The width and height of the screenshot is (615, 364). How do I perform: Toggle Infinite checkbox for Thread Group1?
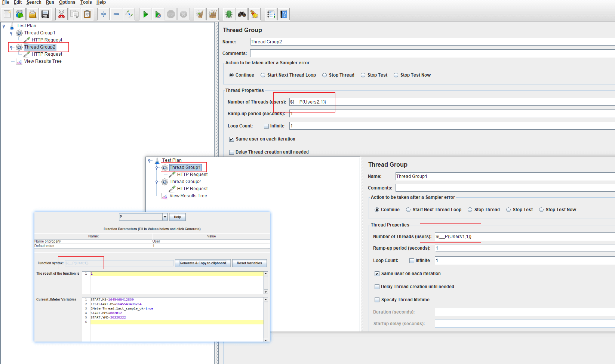tap(412, 260)
